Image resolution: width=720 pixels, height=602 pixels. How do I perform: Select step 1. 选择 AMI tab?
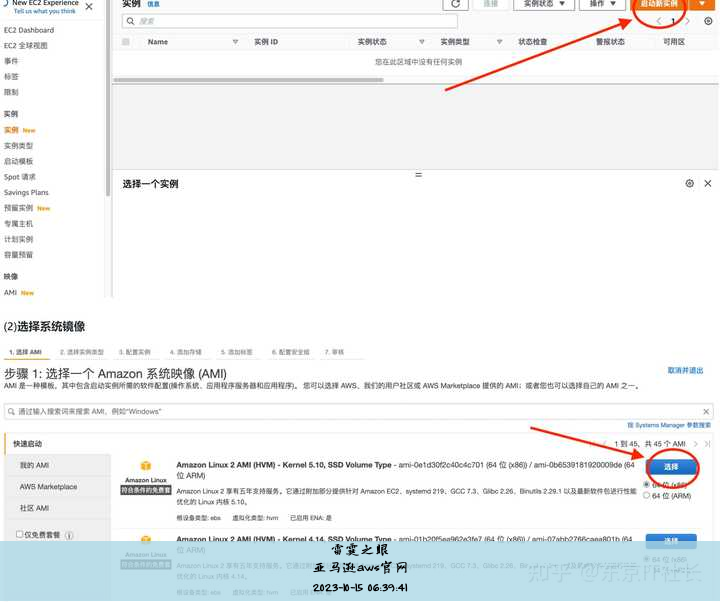pyautogui.click(x=25, y=352)
